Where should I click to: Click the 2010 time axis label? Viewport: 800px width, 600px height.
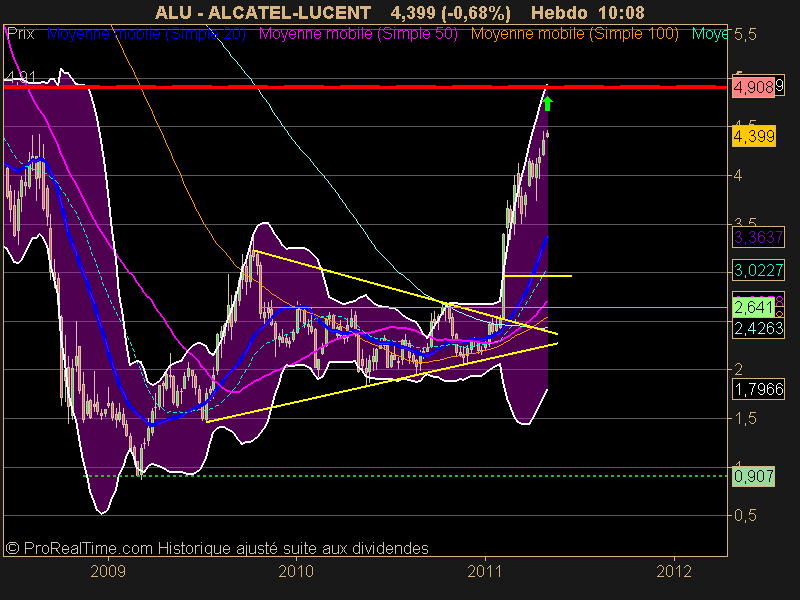pyautogui.click(x=296, y=571)
